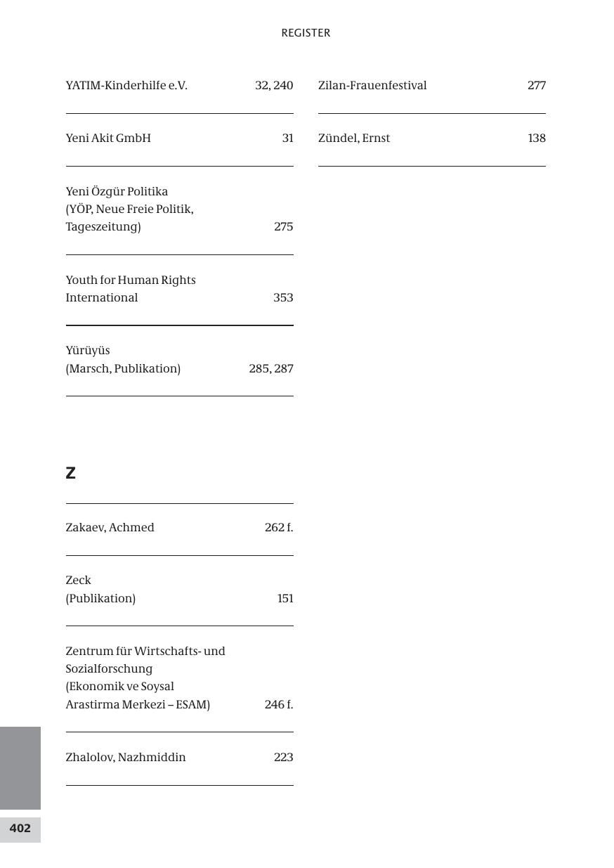
Task: Click Yeni Özgür Politika index entry
Action: pyautogui.click(x=117, y=192)
